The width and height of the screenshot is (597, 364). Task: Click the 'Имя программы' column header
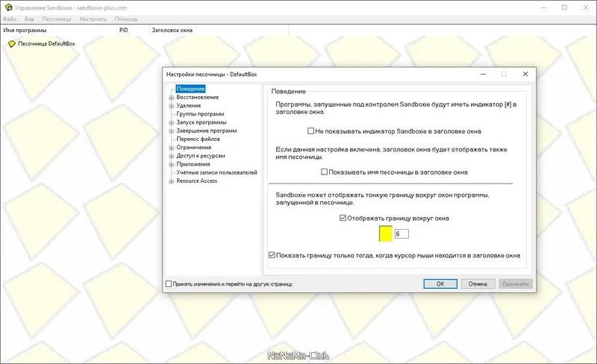(x=58, y=30)
